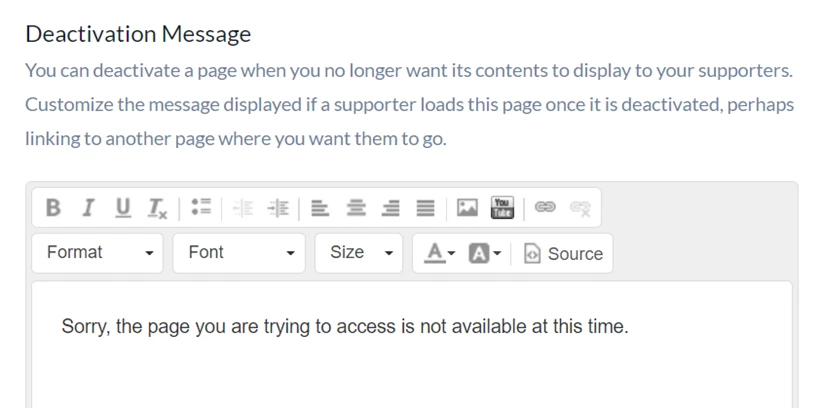Switch to Source view
This screenshot has width=820, height=408.
(564, 254)
